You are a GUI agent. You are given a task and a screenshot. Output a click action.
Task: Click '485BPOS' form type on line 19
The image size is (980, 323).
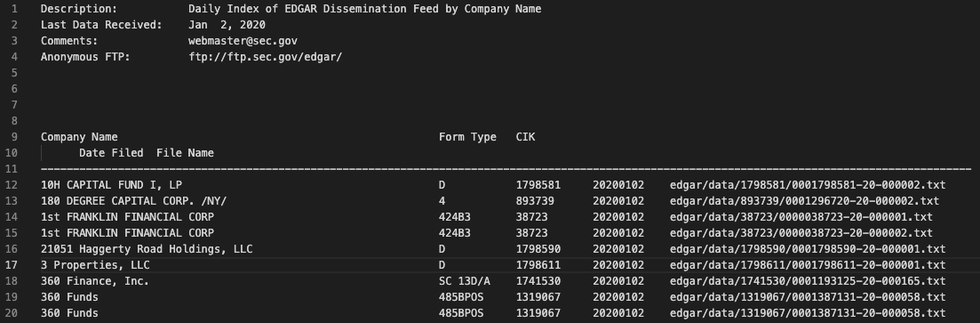(461, 297)
